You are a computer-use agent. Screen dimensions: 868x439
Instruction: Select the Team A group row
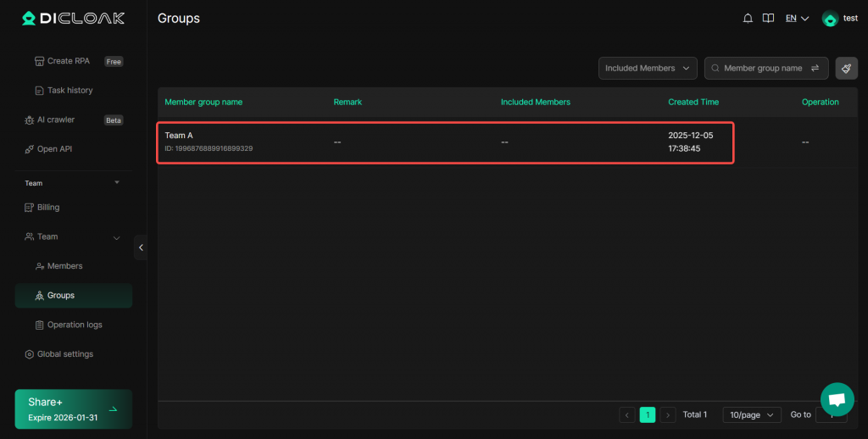(x=445, y=142)
